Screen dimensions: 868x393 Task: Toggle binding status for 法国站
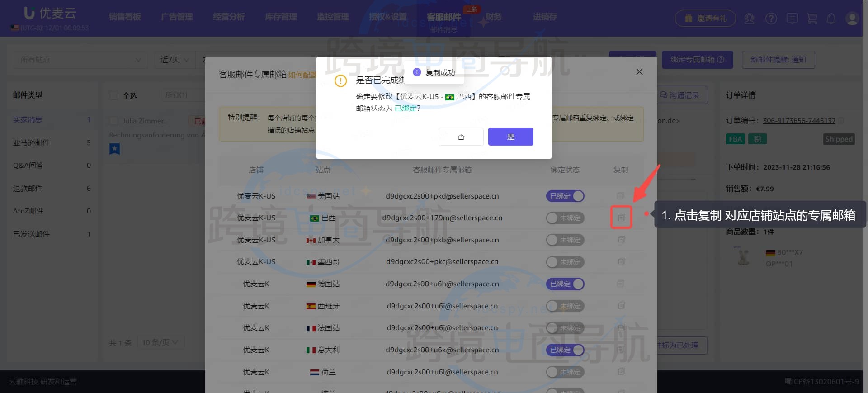(565, 327)
